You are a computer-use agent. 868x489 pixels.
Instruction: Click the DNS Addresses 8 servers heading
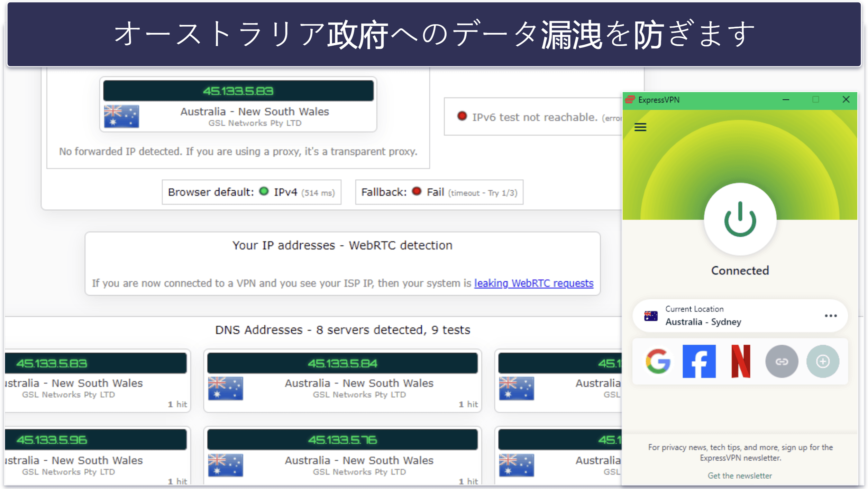[342, 330]
